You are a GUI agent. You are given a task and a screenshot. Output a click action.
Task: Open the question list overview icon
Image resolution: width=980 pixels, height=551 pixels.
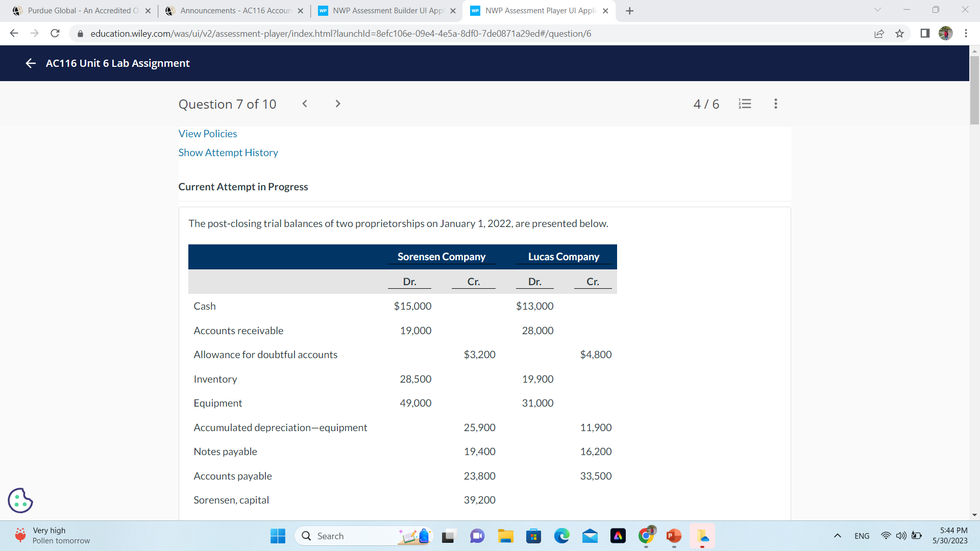745,104
